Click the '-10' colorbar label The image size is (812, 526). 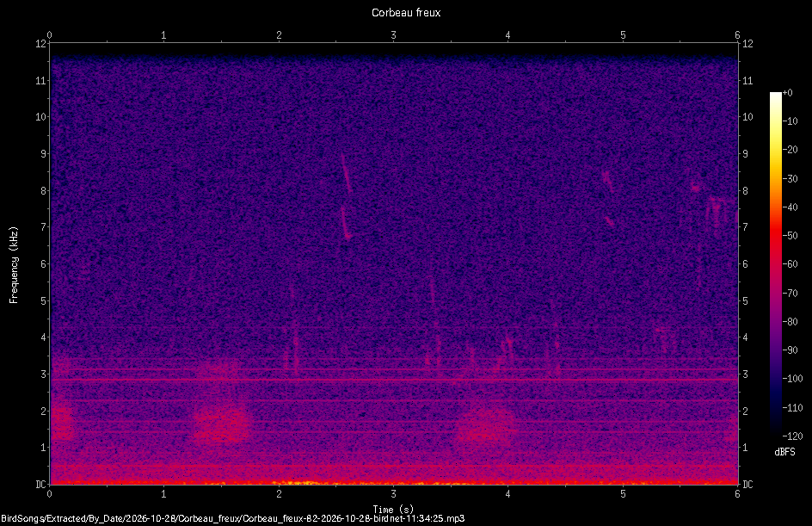[x=790, y=121]
